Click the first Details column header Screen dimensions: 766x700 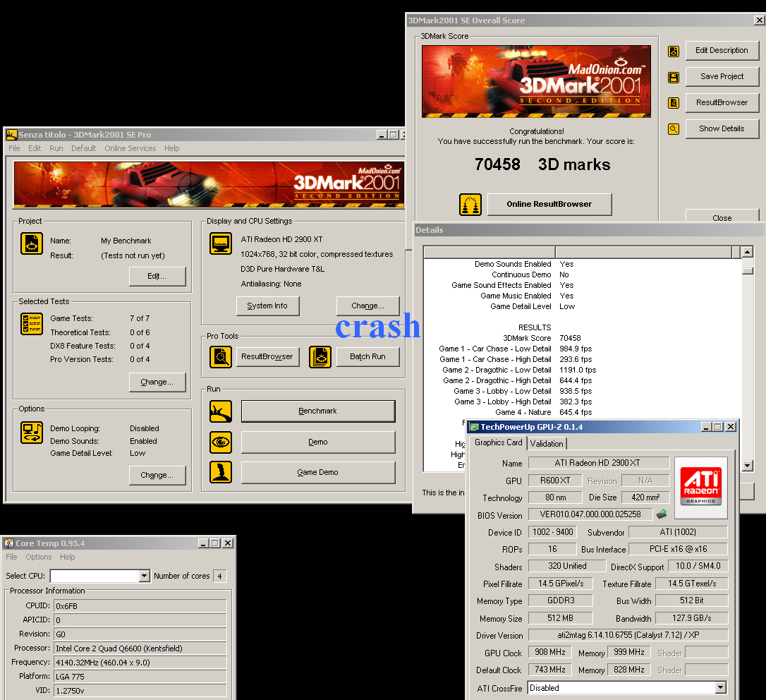coord(490,252)
